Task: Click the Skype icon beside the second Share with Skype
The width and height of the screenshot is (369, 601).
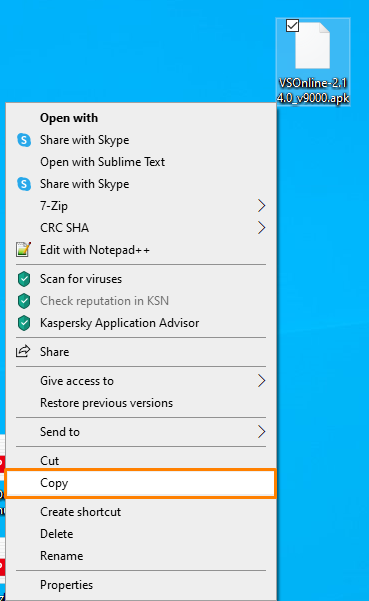Action: [x=24, y=184]
